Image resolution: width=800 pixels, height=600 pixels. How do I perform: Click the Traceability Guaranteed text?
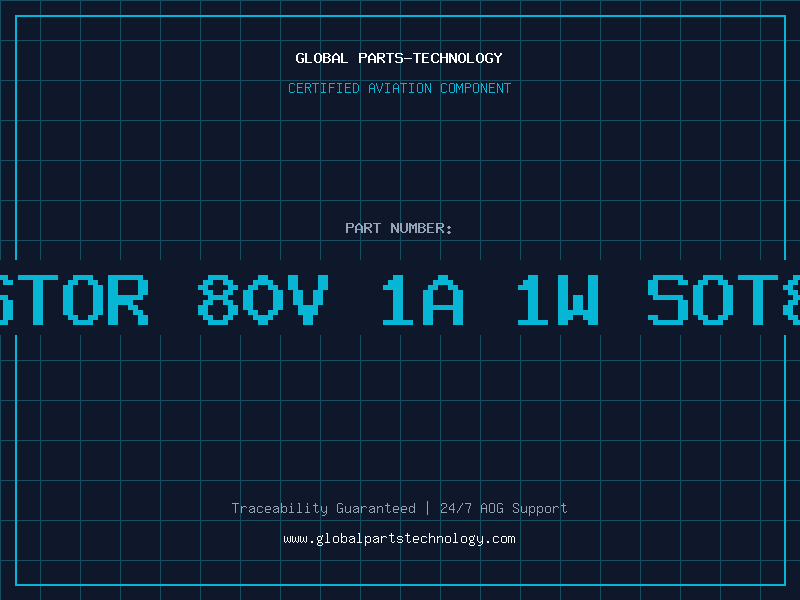point(323,508)
